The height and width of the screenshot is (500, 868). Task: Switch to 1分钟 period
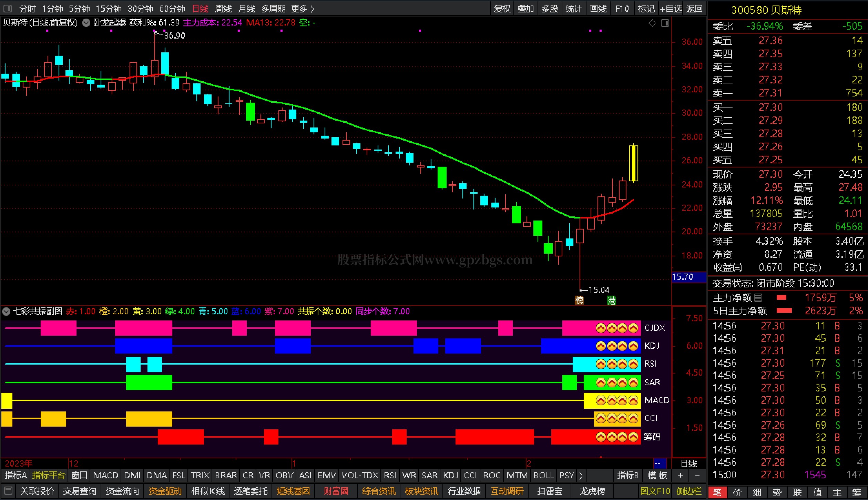pos(52,9)
